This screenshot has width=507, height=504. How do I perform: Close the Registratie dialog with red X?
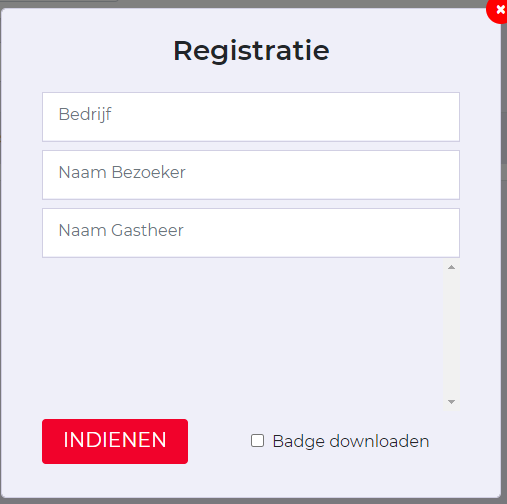click(x=498, y=10)
